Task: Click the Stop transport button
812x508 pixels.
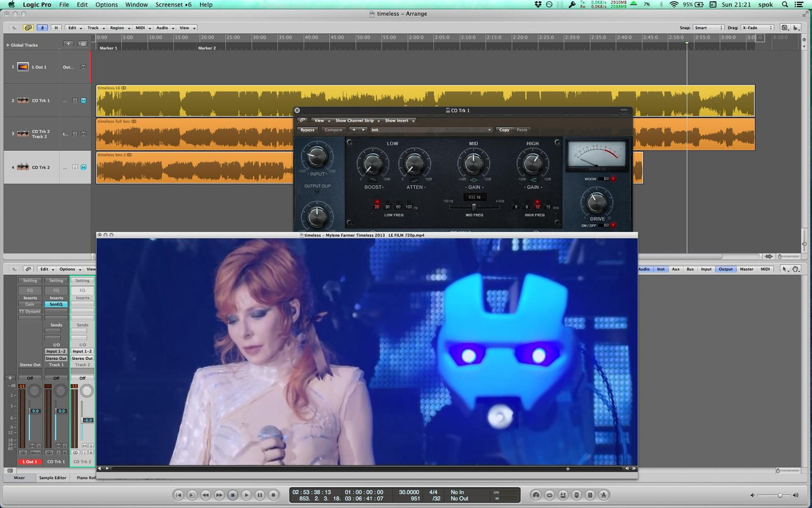Action: pos(233,495)
